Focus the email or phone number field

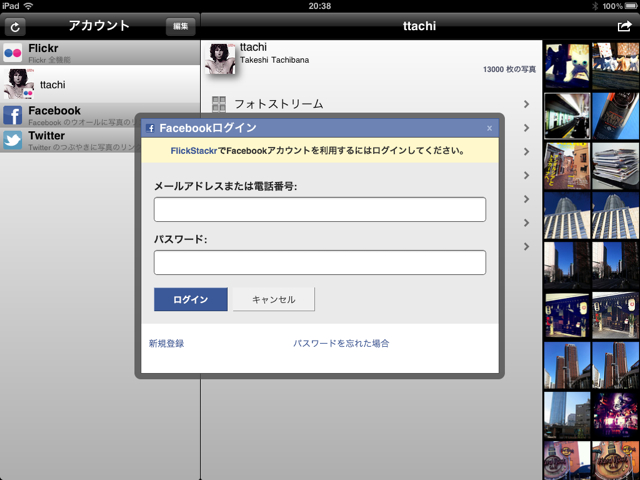click(319, 209)
